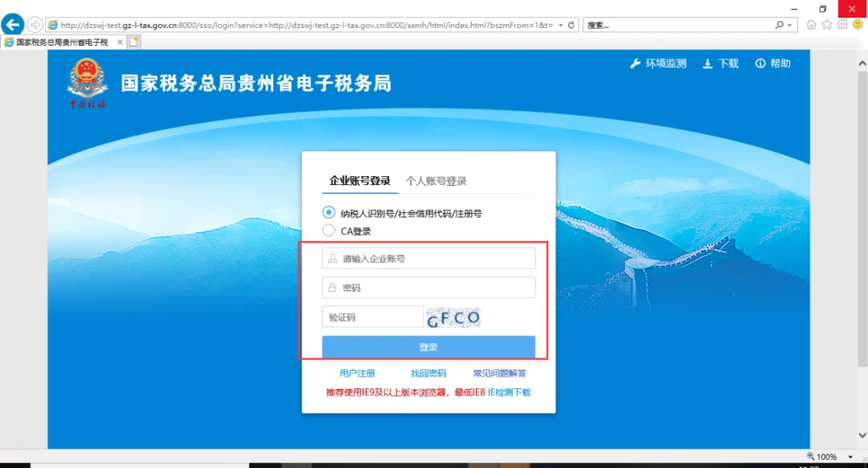This screenshot has height=468, width=868.
Task: Refresh the page using the reload icon
Action: pyautogui.click(x=571, y=25)
